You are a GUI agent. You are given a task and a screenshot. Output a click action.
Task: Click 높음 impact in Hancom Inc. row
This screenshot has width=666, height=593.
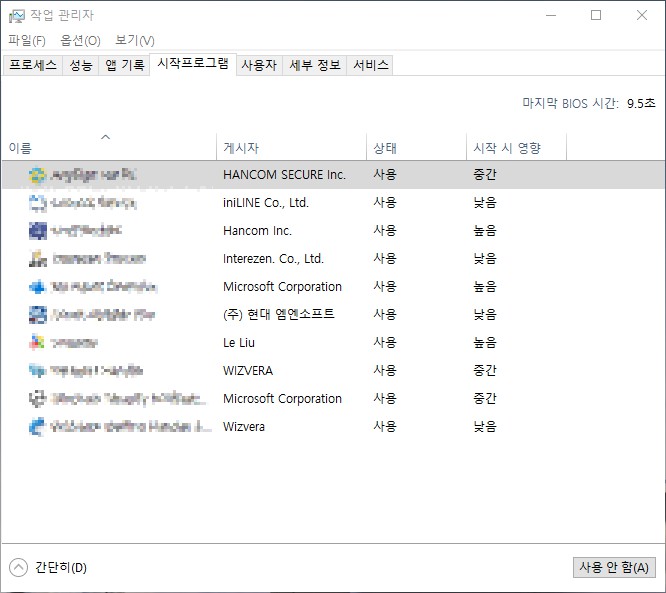pos(485,231)
